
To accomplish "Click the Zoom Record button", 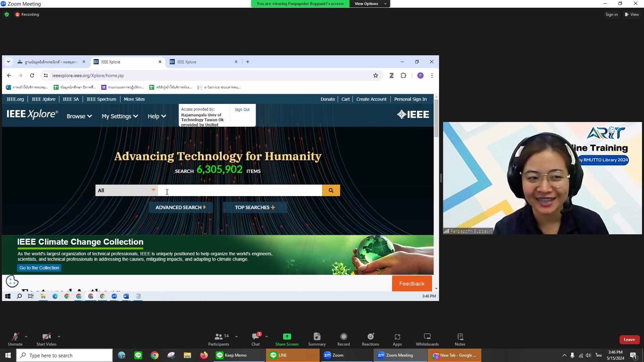I will pos(343,339).
